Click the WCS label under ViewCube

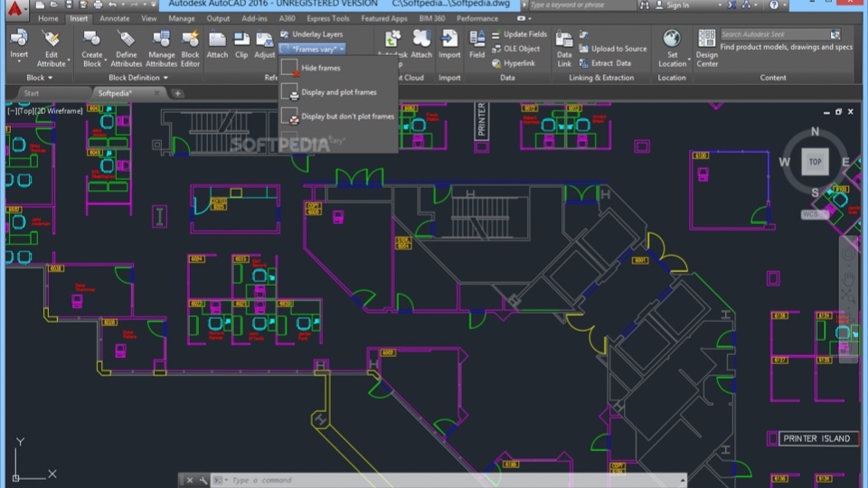tap(810, 214)
